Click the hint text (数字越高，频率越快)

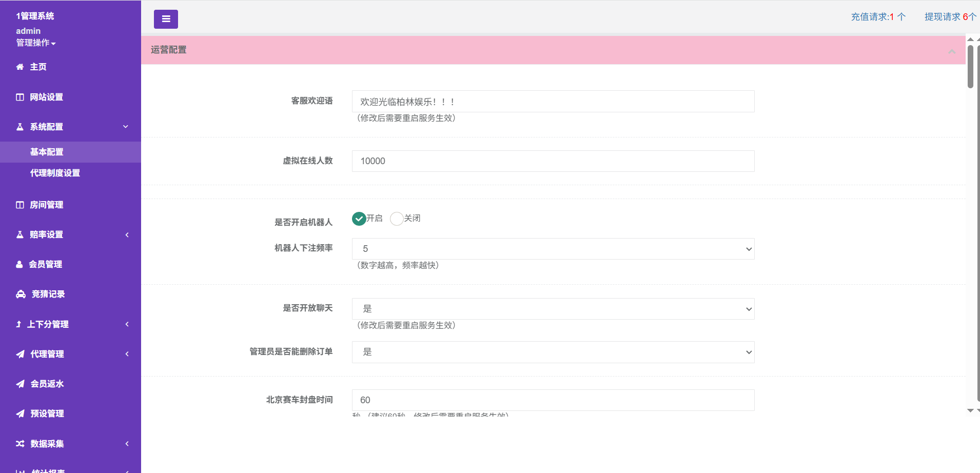(398, 265)
